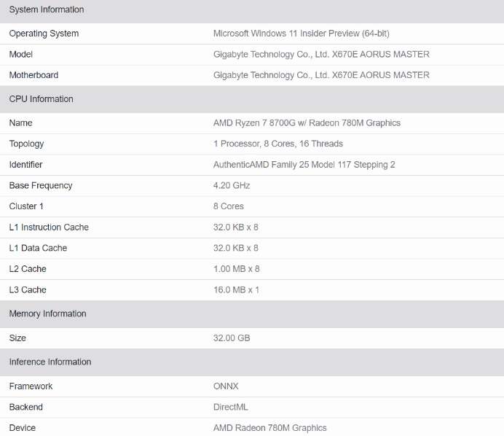Image resolution: width=504 pixels, height=436 pixels.
Task: Click the L3 Cache 16.0 MB value
Action: click(236, 290)
